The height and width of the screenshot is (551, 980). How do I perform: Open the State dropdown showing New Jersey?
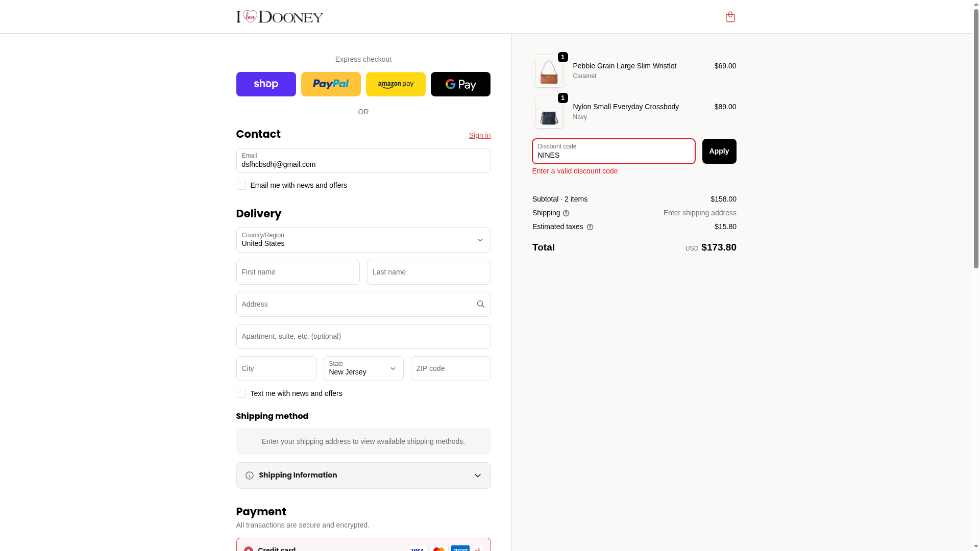[x=363, y=368]
